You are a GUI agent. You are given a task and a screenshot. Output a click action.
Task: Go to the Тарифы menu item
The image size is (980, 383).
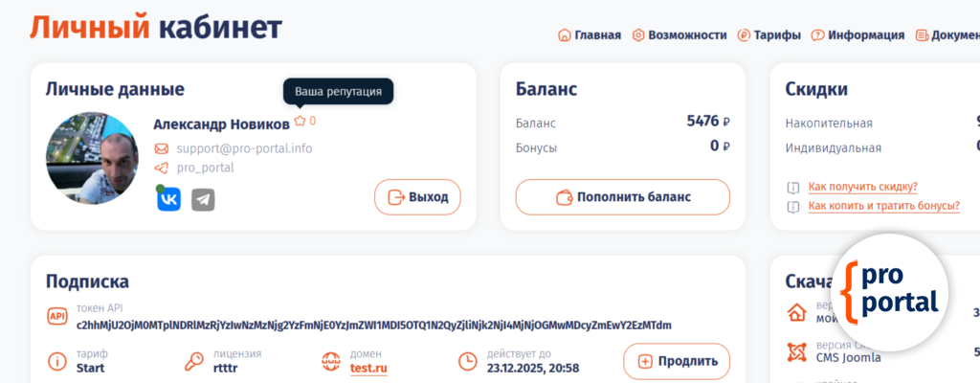(x=769, y=35)
